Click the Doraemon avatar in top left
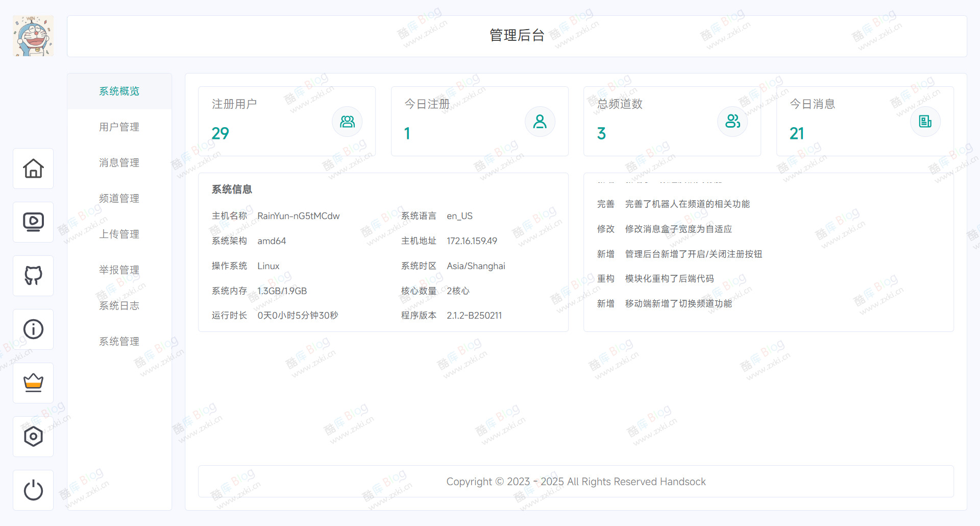The height and width of the screenshot is (526, 980). (33, 36)
